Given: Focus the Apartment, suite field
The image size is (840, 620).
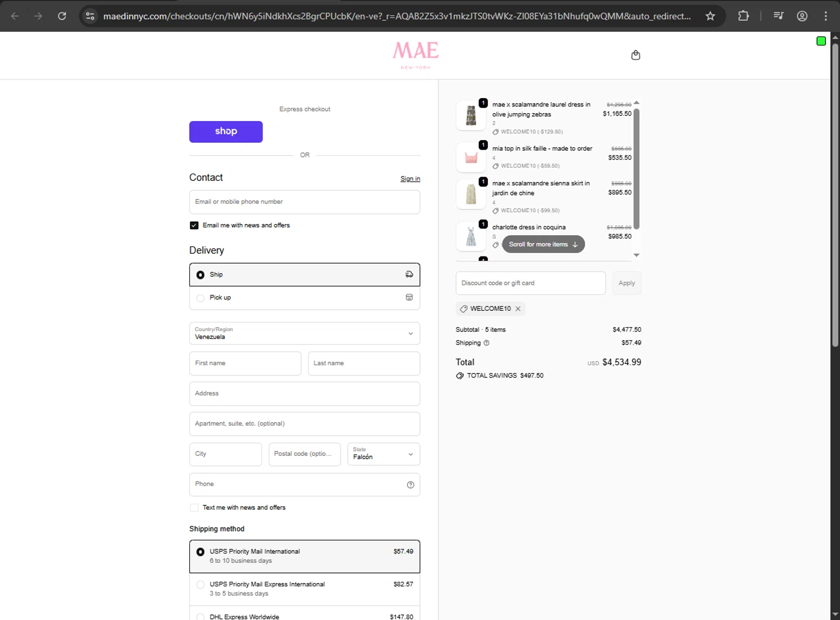Looking at the screenshot, I should pos(305,424).
